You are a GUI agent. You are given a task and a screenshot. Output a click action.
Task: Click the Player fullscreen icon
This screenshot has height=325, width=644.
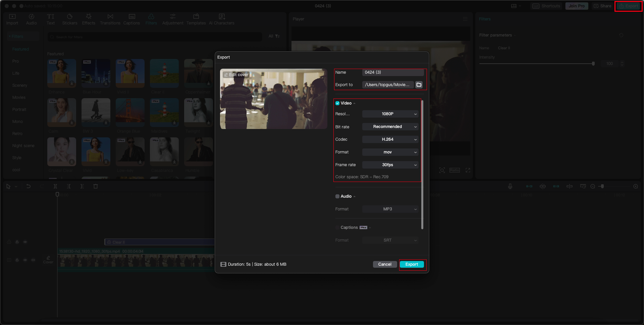point(468,170)
